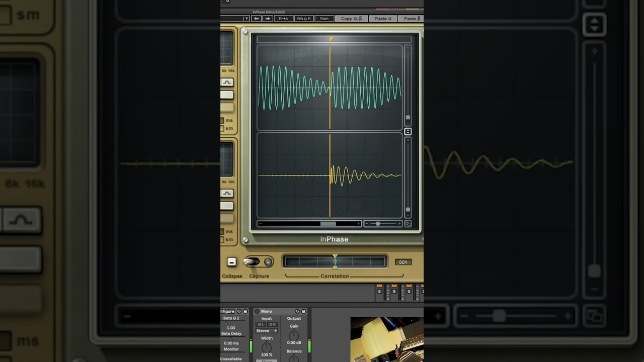Adjust upper waveform vertical zoom slider
644x362 pixels.
[408, 118]
